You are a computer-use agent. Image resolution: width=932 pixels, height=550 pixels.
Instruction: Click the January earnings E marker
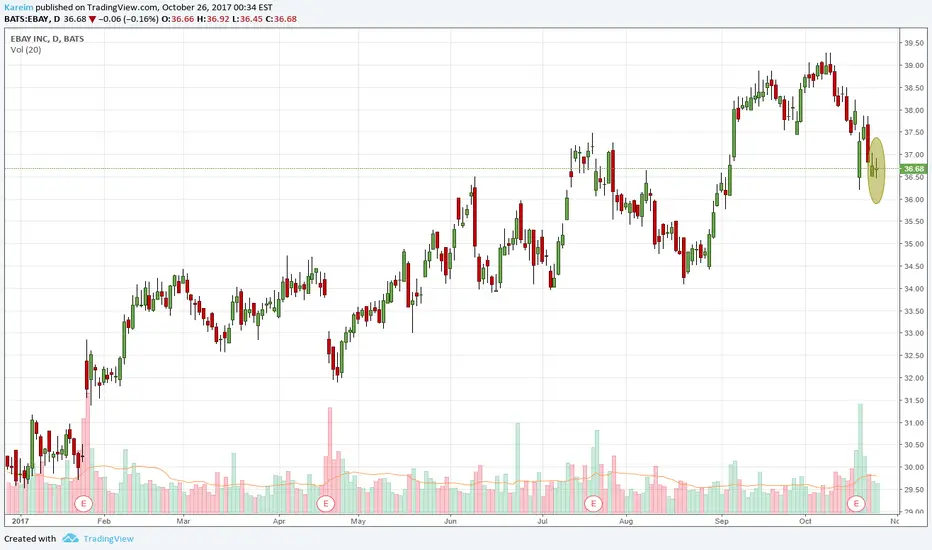click(x=83, y=504)
